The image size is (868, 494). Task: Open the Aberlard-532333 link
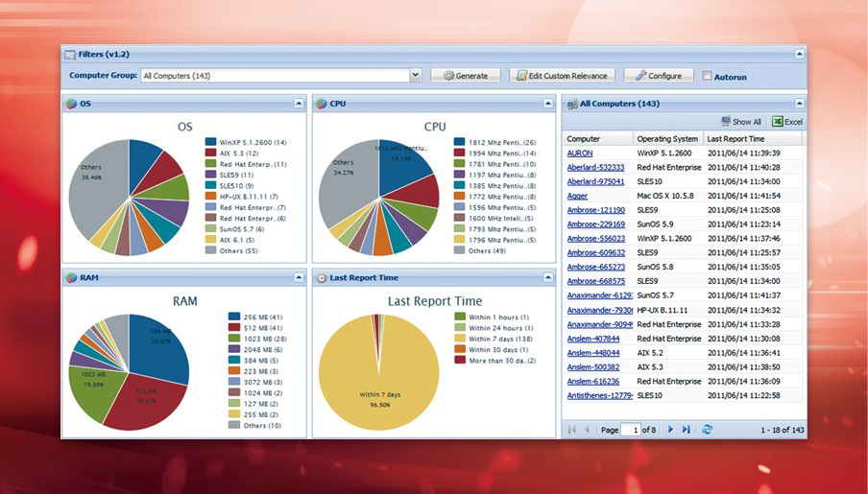point(595,167)
